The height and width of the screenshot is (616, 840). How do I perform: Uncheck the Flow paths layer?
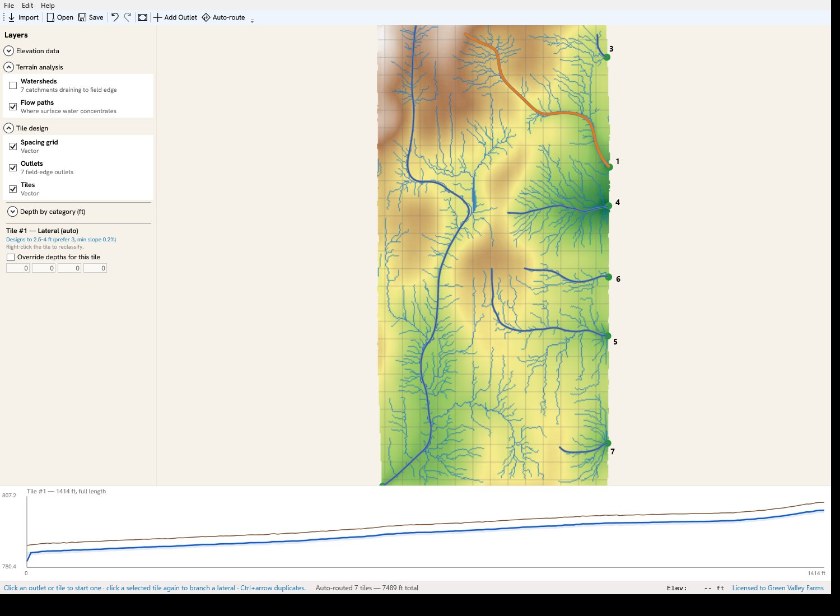[13, 106]
